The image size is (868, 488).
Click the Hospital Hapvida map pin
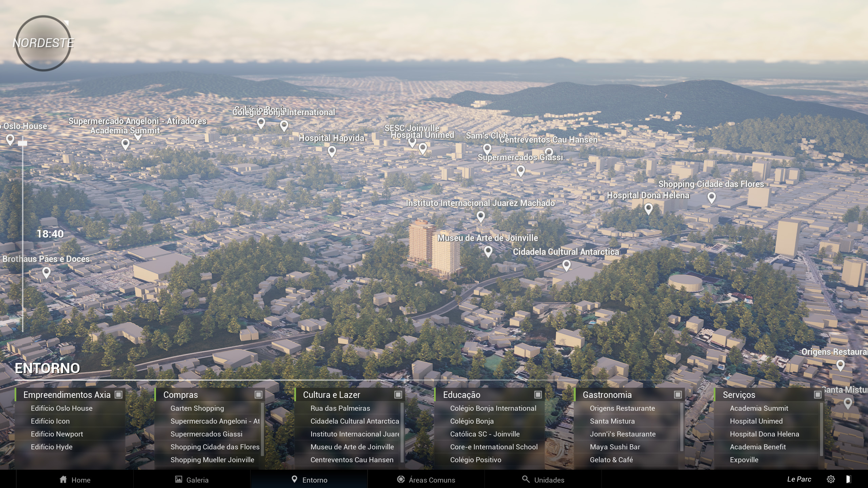point(332,151)
